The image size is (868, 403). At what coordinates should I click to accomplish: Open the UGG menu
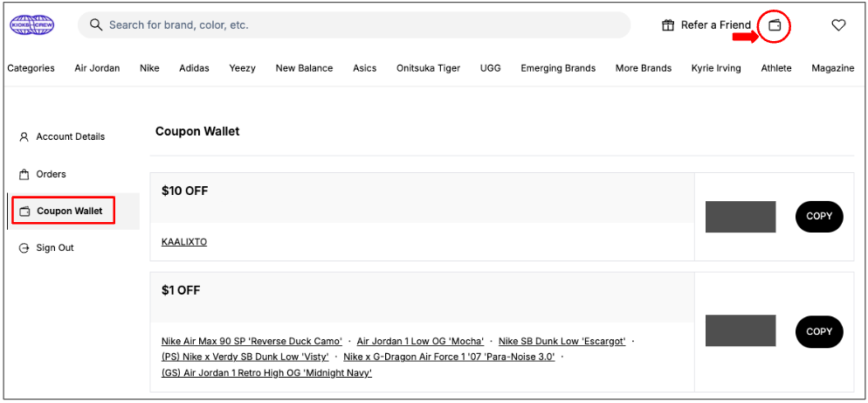point(491,68)
